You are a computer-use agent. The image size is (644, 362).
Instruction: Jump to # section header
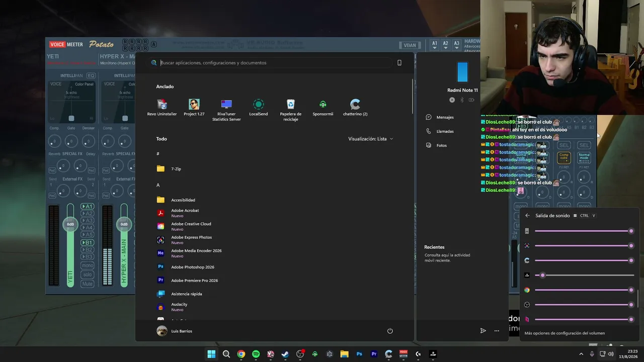click(158, 154)
